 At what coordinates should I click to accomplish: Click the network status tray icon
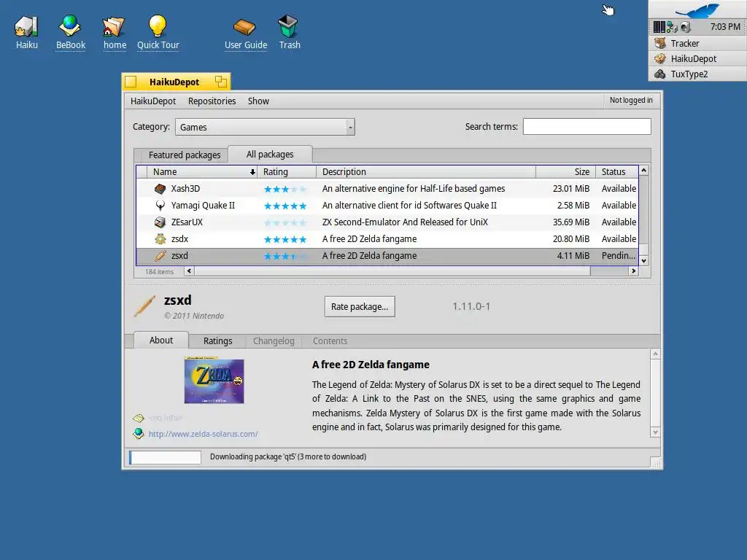tap(672, 27)
